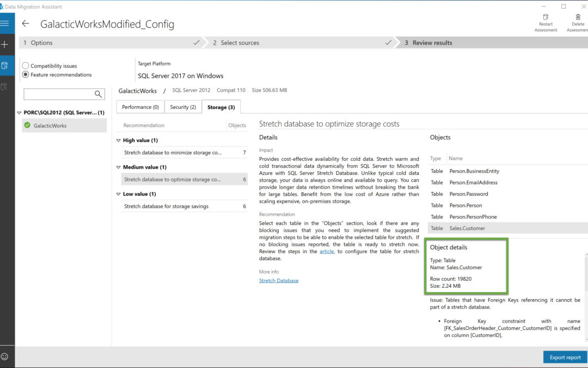
Task: Select the Compatibility issues radio button
Action: pyautogui.click(x=26, y=66)
